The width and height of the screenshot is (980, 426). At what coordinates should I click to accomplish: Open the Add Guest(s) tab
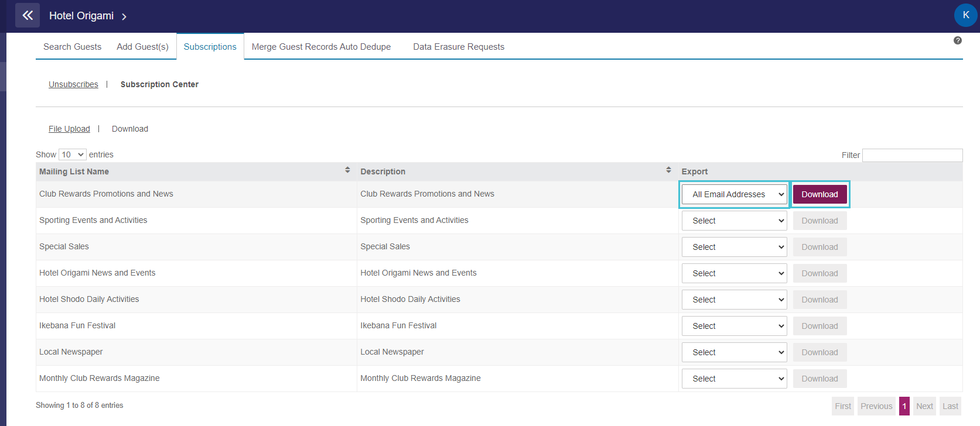click(x=142, y=47)
